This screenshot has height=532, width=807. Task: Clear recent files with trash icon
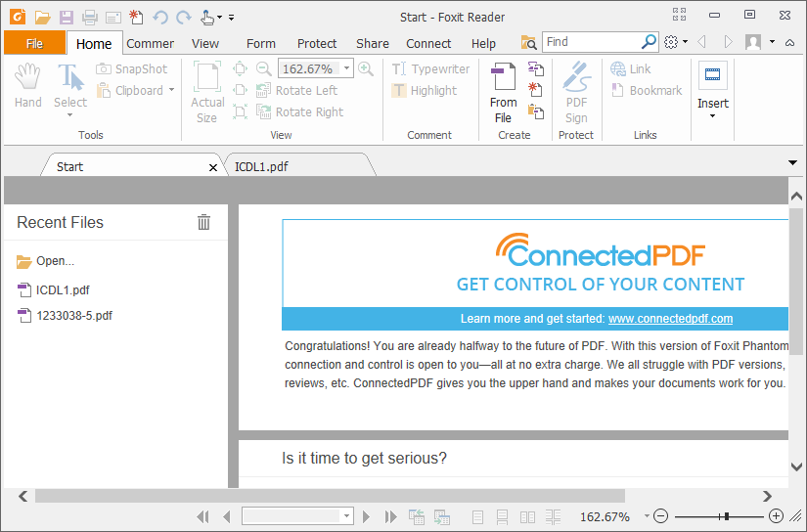click(203, 222)
